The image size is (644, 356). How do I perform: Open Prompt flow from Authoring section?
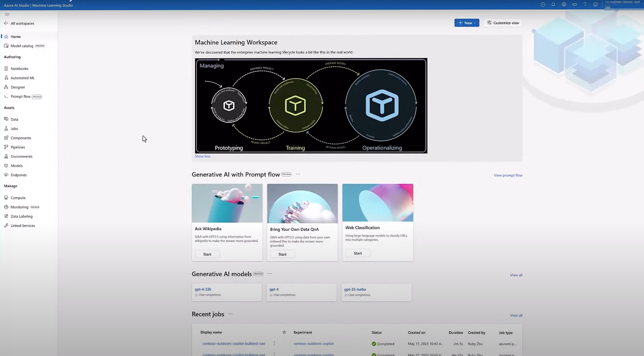(x=20, y=96)
